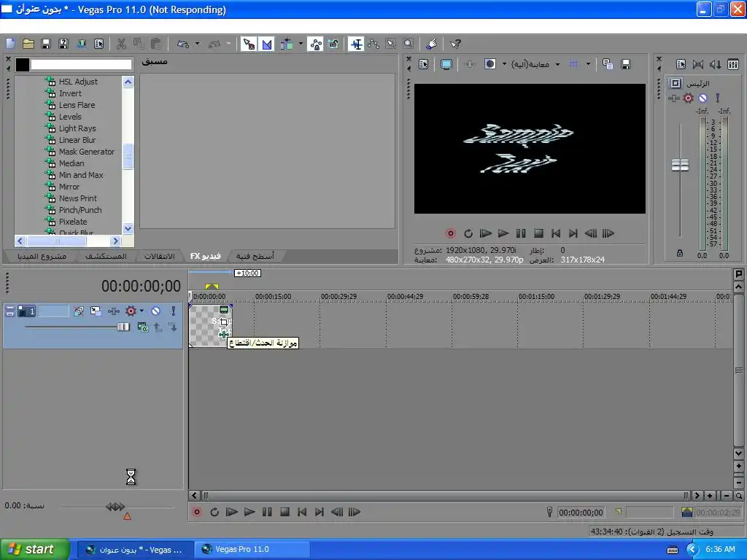Click the track 1 level slider handle
The width and height of the screenshot is (747, 560).
click(123, 327)
